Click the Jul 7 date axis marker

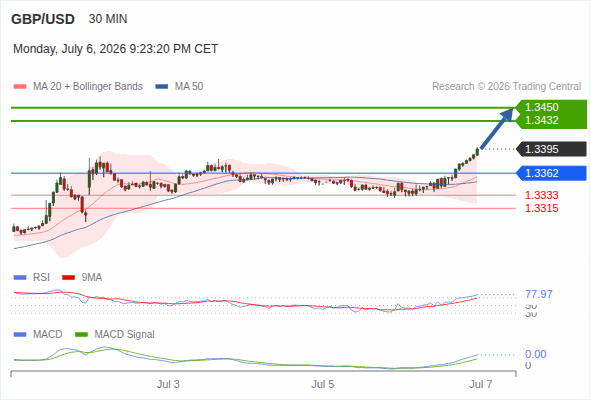pyautogui.click(x=481, y=384)
